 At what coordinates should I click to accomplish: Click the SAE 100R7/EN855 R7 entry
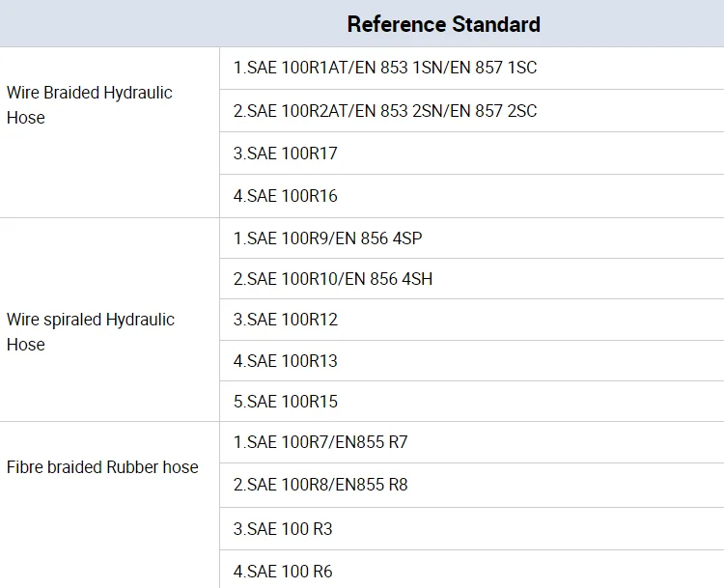point(320,443)
